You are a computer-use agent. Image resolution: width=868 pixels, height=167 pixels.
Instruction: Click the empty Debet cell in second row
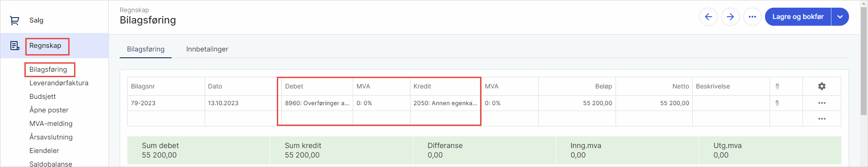coord(317,119)
